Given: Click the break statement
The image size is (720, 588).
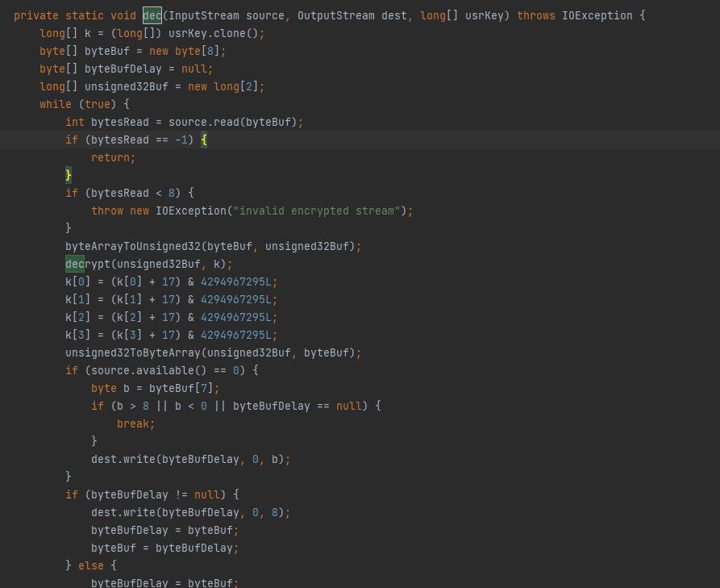Looking at the screenshot, I should (x=135, y=423).
